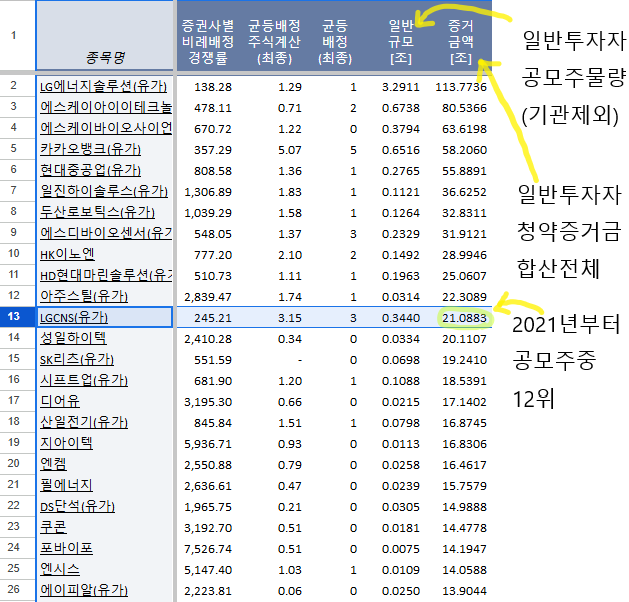This screenshot has width=629, height=602.
Task: Click the 현대중공업(유가) link
Action: click(90, 170)
